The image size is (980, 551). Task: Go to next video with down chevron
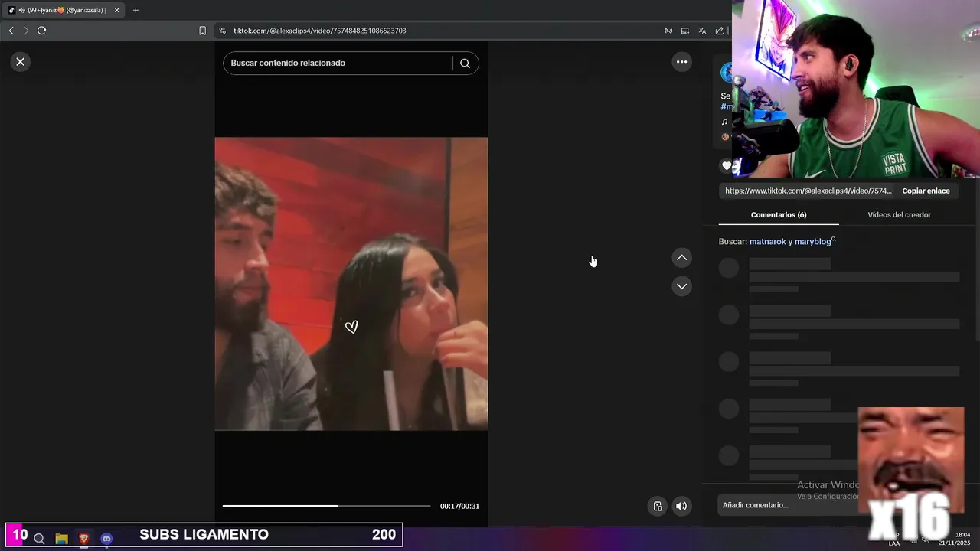click(681, 286)
